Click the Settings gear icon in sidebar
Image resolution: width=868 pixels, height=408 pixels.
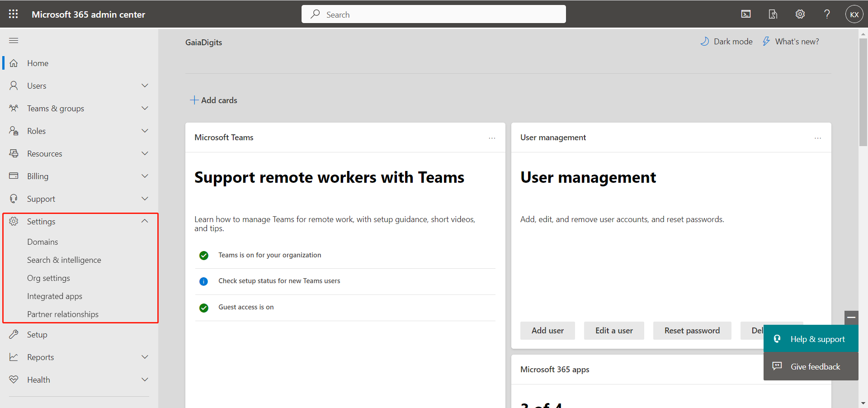pos(14,221)
